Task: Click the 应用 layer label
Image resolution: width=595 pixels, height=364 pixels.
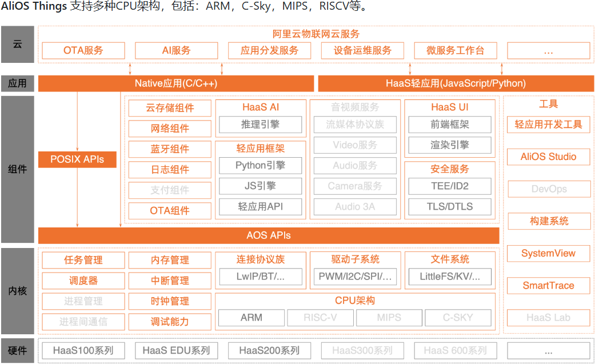Action: (x=18, y=83)
